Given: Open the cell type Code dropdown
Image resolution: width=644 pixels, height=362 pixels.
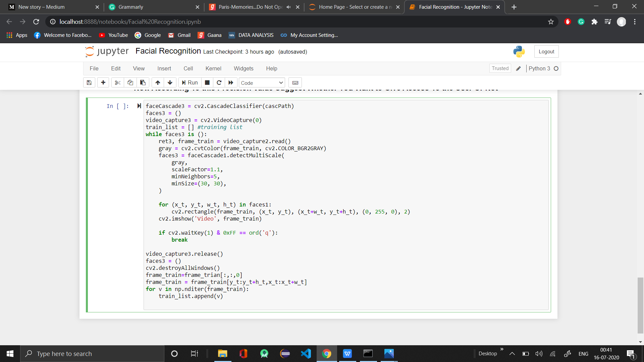Looking at the screenshot, I should [262, 83].
